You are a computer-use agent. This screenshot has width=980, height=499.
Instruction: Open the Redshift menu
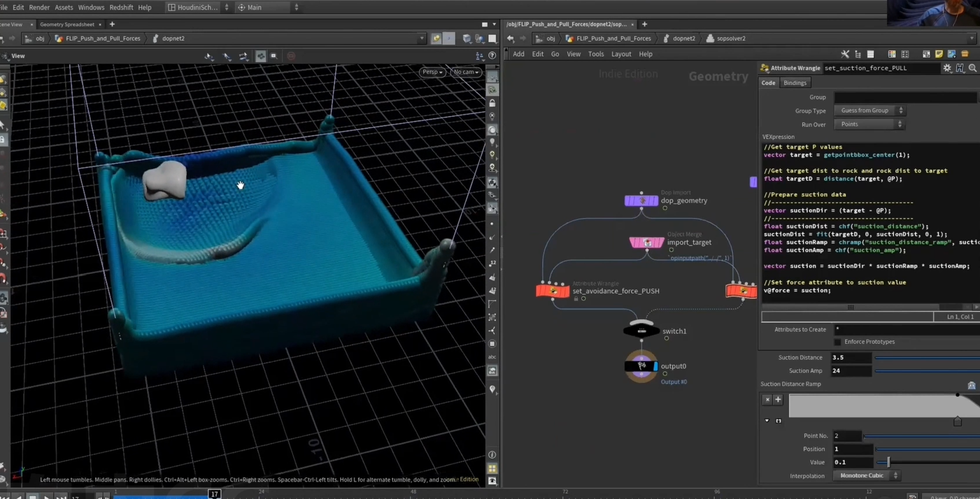(x=121, y=7)
